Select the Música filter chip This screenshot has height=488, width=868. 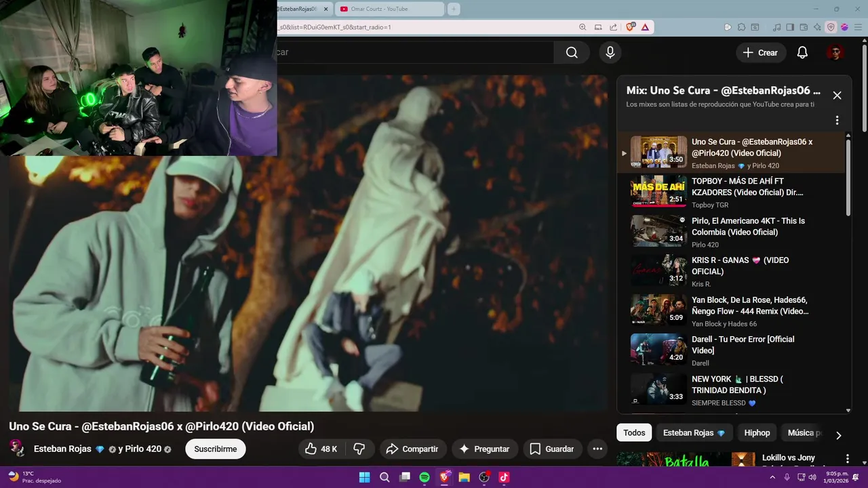click(x=804, y=432)
